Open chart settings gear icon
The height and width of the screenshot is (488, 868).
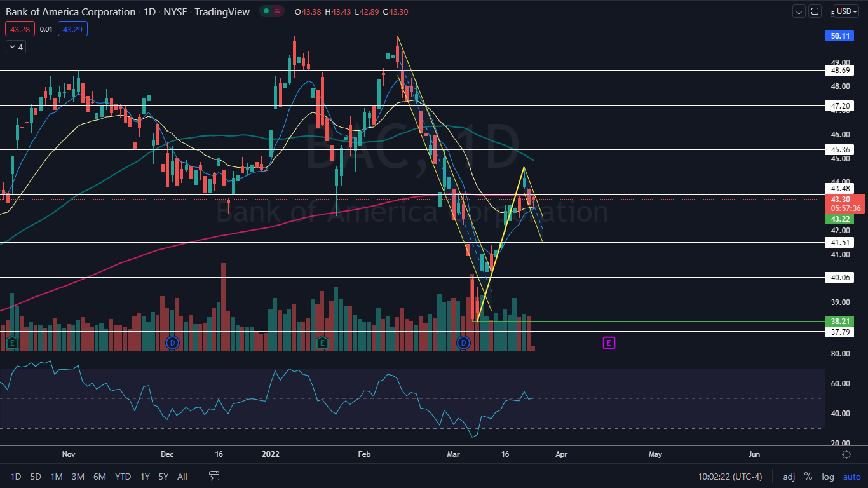(846, 454)
